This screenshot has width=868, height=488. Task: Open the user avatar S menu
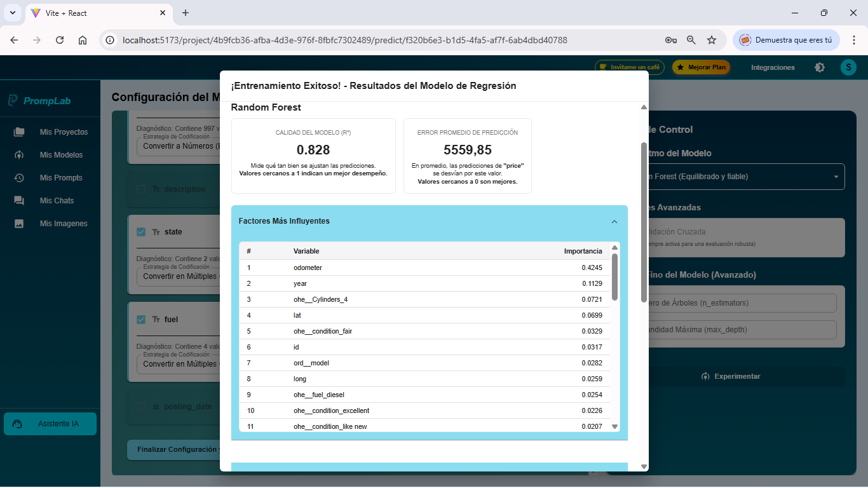click(x=848, y=67)
